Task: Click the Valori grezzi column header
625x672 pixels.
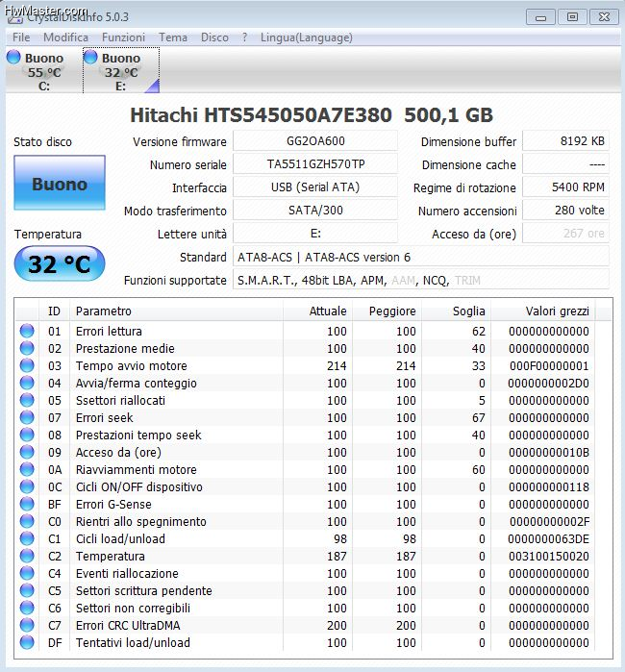Action: point(543,311)
